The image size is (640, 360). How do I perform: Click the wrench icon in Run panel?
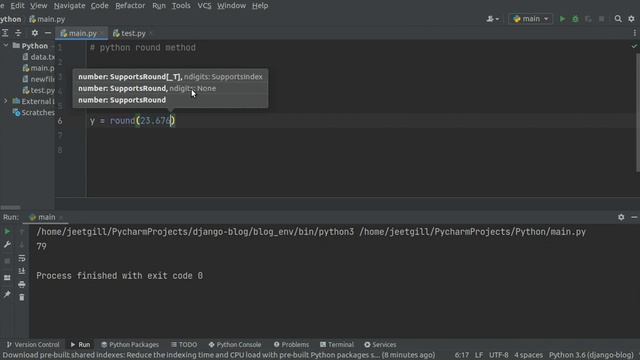[x=7, y=245]
